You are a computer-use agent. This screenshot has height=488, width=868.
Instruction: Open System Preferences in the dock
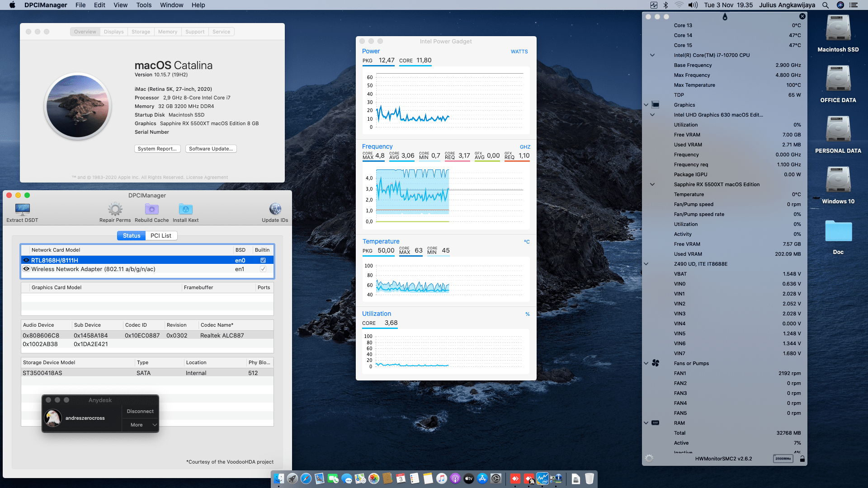pos(496,479)
